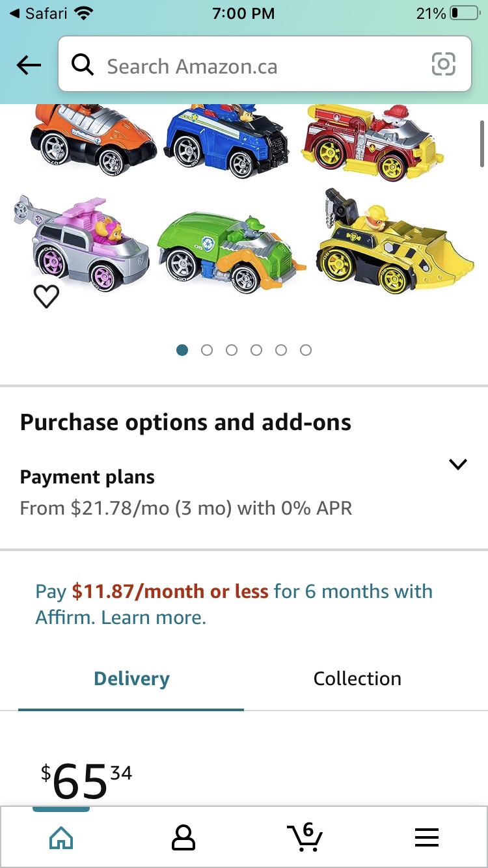Open the shopping cart icon
This screenshot has width=488, height=868.
click(x=304, y=837)
